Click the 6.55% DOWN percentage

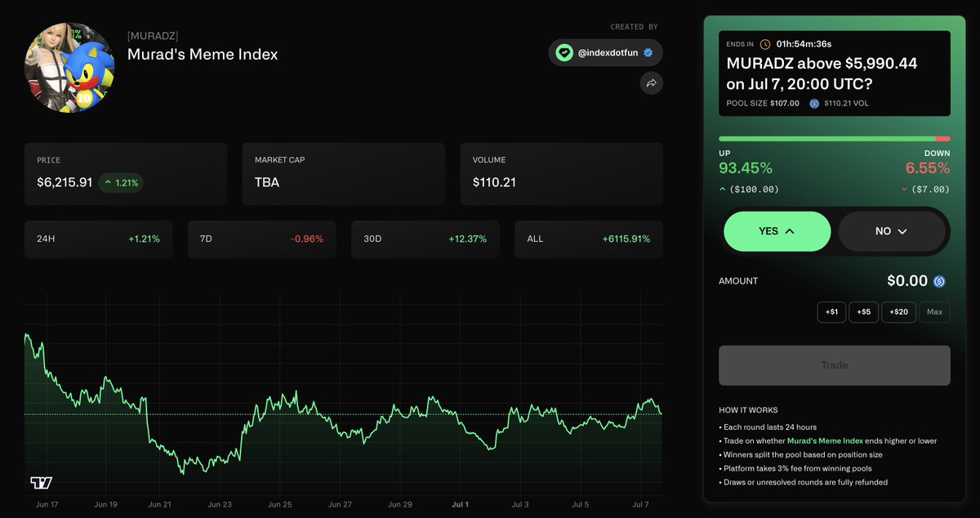tap(928, 168)
